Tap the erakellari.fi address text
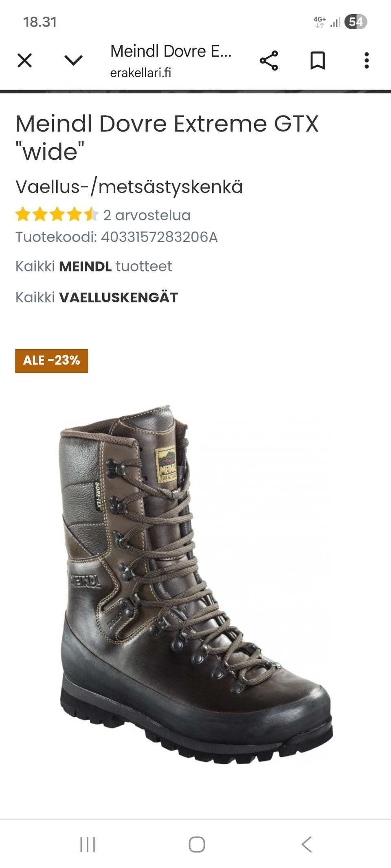This screenshot has width=391, height=868. point(141,73)
